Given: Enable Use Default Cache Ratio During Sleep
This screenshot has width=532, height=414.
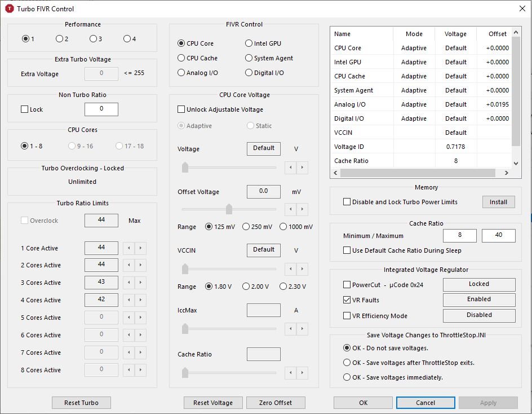Looking at the screenshot, I should (347, 250).
